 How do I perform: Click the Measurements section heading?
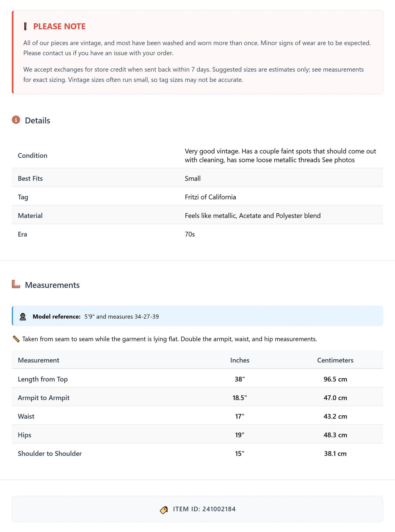pos(52,285)
